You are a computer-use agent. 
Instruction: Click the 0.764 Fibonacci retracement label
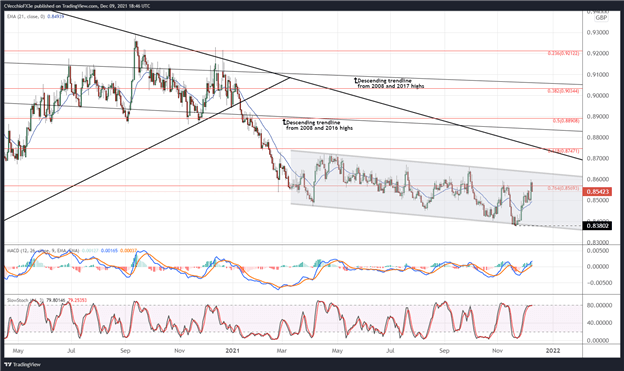point(563,188)
